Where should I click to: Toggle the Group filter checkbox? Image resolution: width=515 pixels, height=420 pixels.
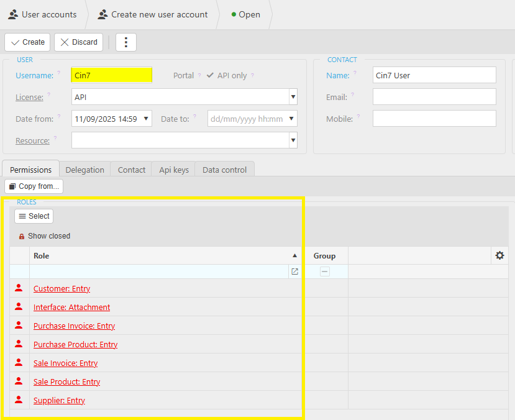tap(325, 272)
